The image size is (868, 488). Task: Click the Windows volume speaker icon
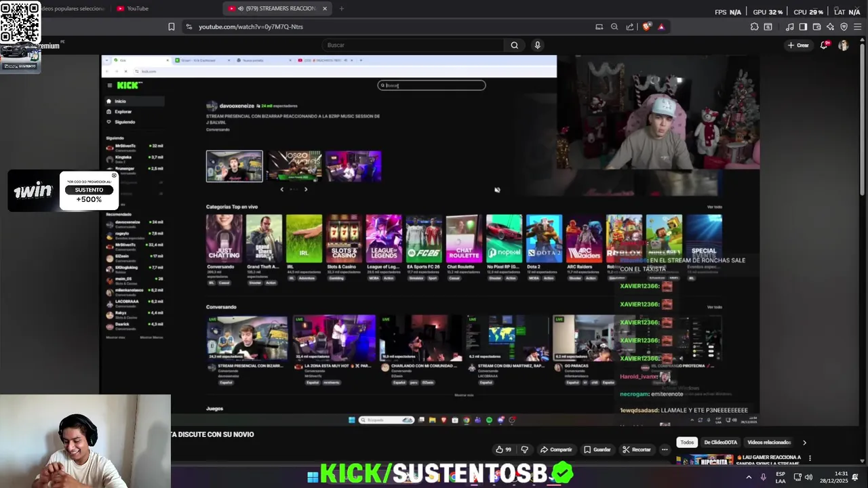pos(808,477)
